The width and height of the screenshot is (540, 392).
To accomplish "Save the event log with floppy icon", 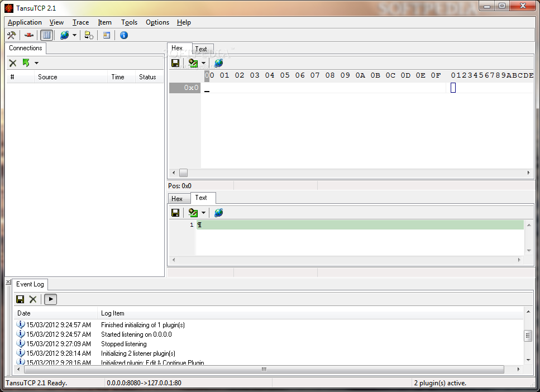I will [x=20, y=299].
